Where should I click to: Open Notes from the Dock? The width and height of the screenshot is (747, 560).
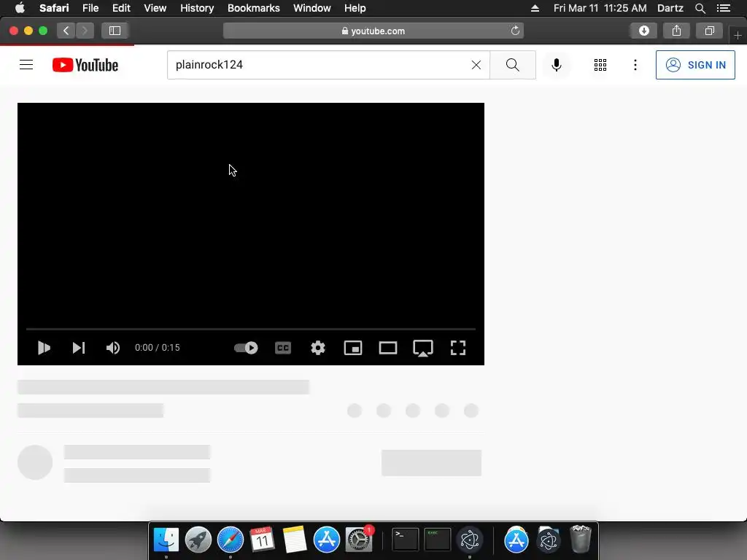coord(294,540)
